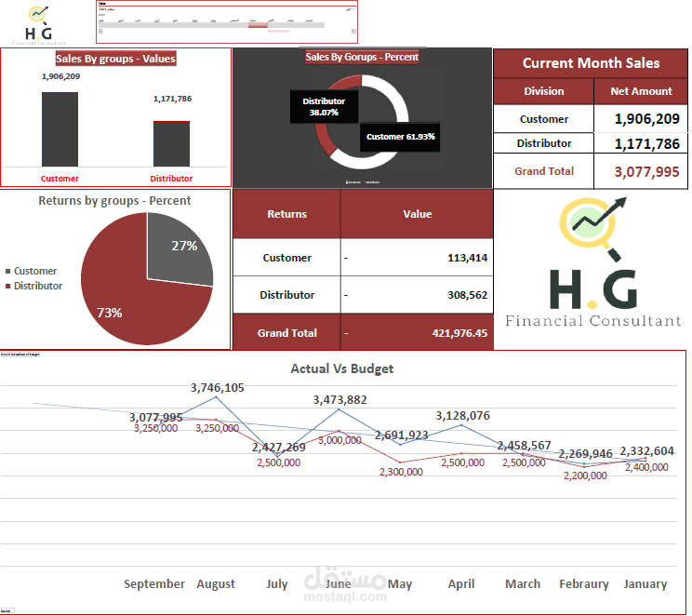Select the 'Sales By Gorups - Percent' chart title

[362, 57]
